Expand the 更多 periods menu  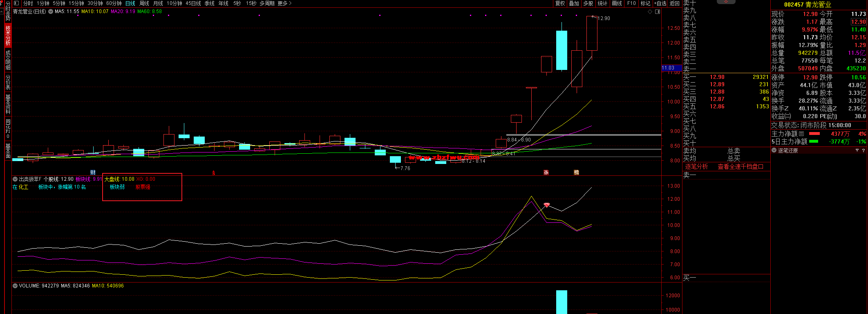click(x=284, y=3)
